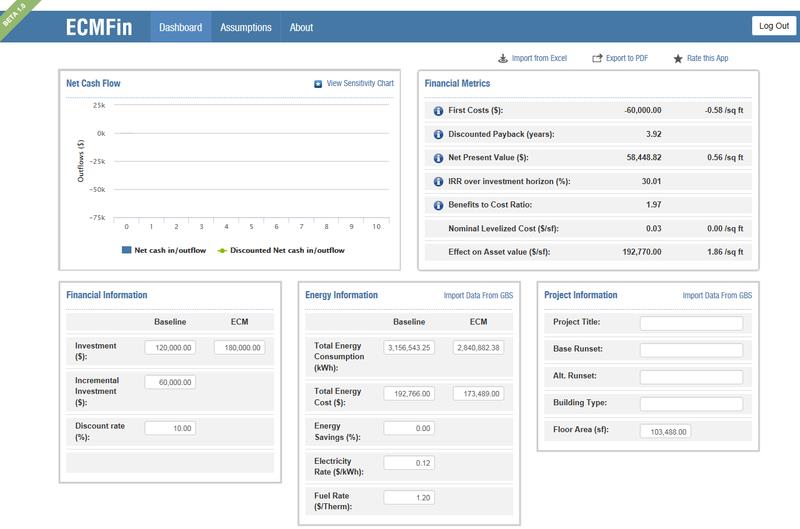Click the Energy Information panel title

341,295
